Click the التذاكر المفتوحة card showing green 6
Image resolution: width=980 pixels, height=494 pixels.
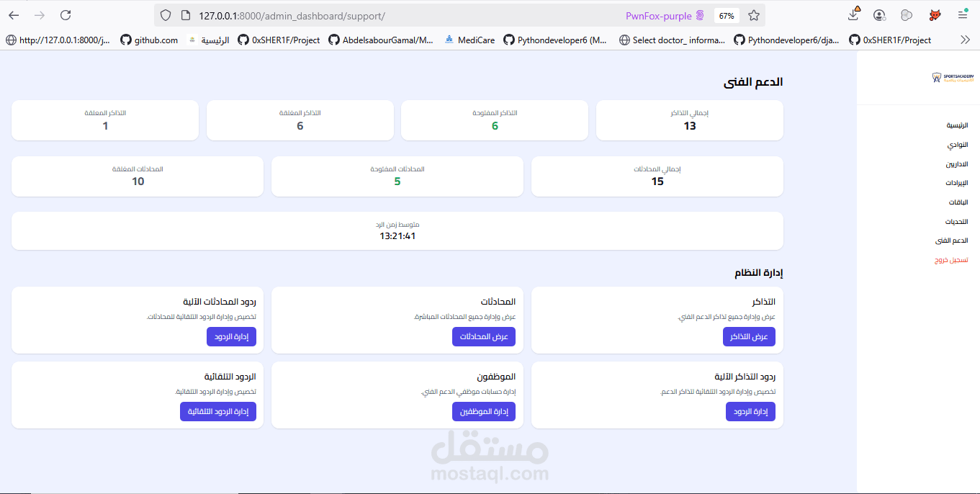point(495,120)
